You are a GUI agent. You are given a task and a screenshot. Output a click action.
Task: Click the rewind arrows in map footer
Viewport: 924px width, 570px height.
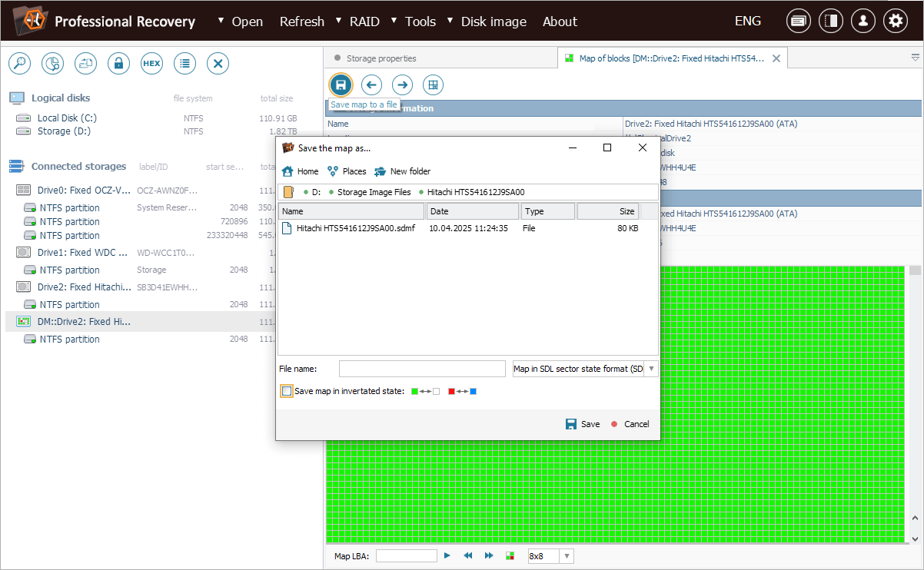[x=467, y=555]
